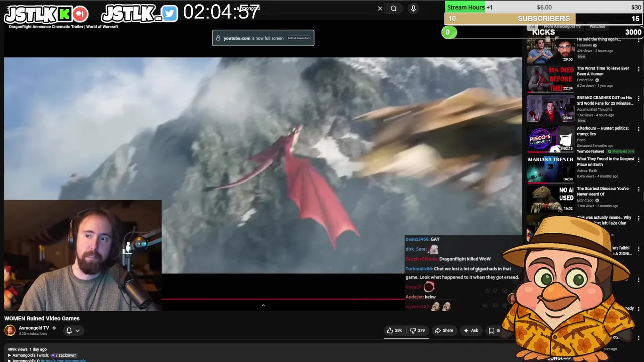Viewport: 644px width, 362px height.
Task: Open options menu for "What They Found In the Deepest" video
Action: tap(639, 160)
